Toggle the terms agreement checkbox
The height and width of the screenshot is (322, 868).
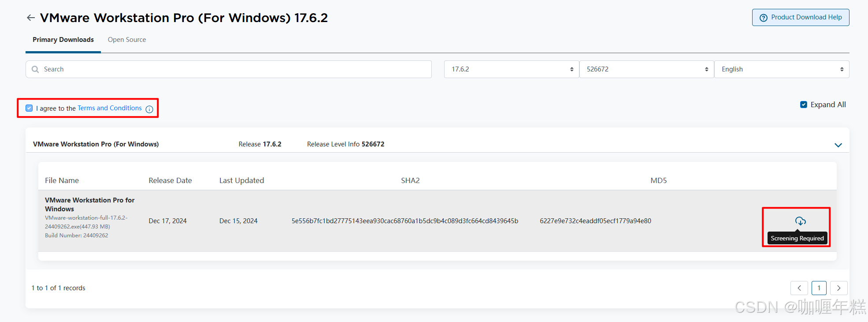tap(29, 108)
